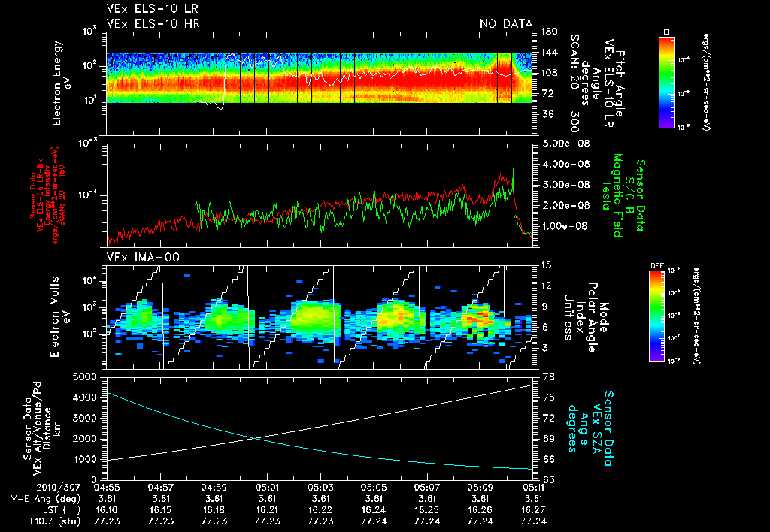Viewport: 770px width, 532px height.
Task: Click the LST value 16.15
Action: click(x=161, y=510)
